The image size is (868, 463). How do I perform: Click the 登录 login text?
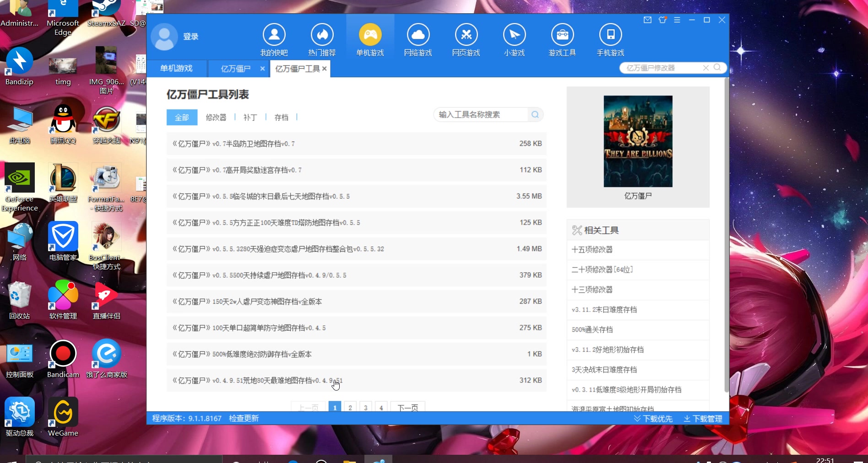point(191,37)
